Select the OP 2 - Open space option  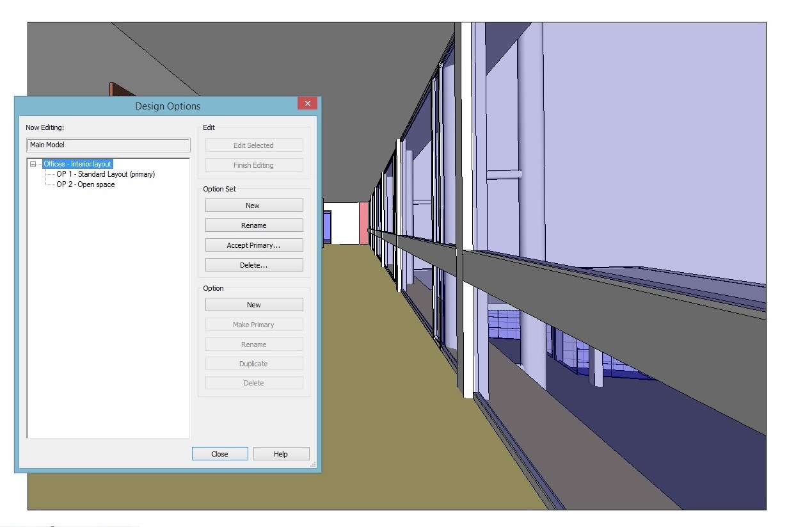(x=84, y=184)
